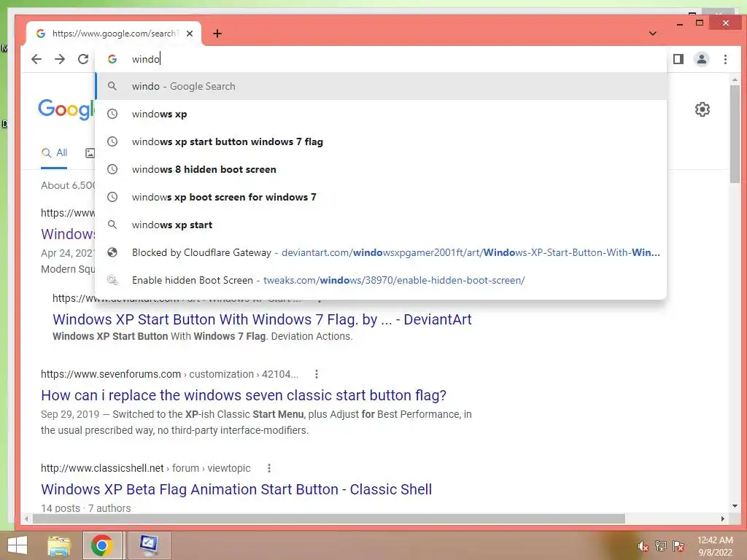Screen dimensions: 747x560
Task: Switch to the Images results tab icon
Action: pyautogui.click(x=90, y=153)
